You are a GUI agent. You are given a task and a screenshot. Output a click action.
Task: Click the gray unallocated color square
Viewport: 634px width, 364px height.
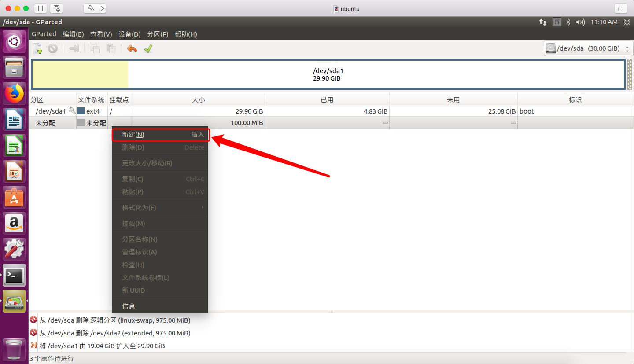[x=81, y=123]
